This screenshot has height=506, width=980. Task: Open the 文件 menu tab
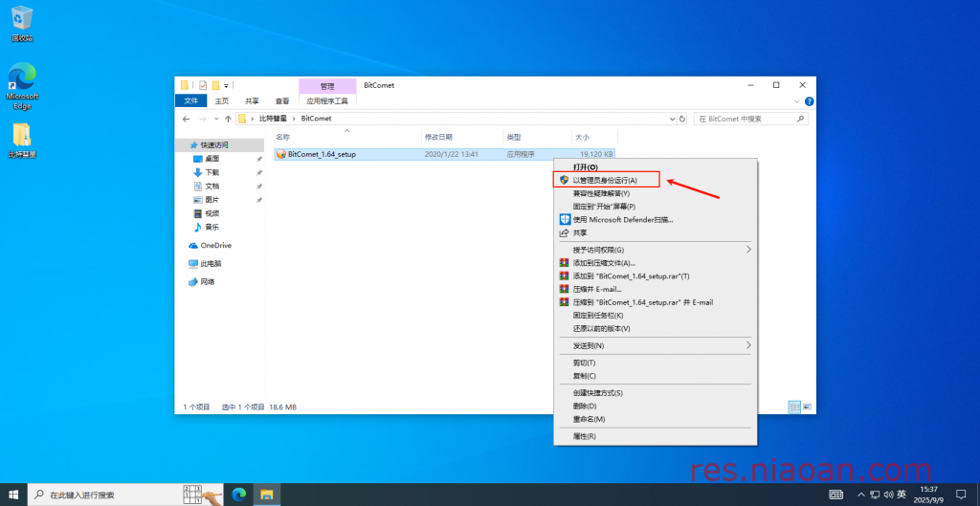pyautogui.click(x=190, y=100)
